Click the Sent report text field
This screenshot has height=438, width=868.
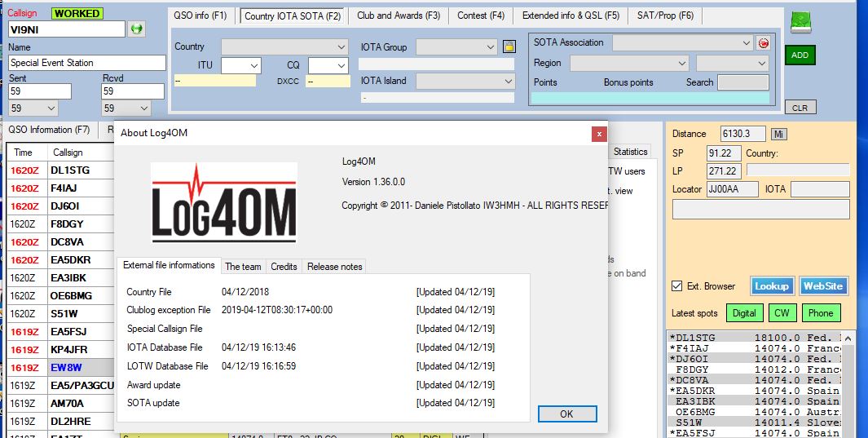pyautogui.click(x=40, y=91)
